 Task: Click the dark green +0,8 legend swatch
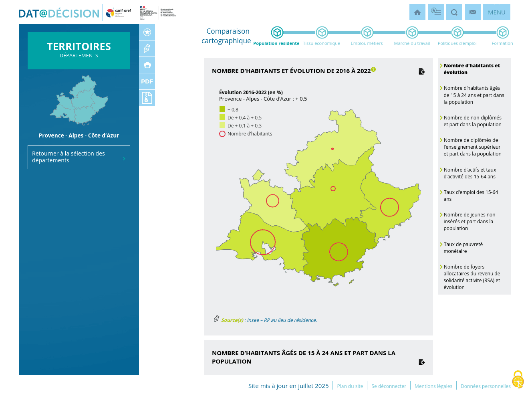pos(222,109)
